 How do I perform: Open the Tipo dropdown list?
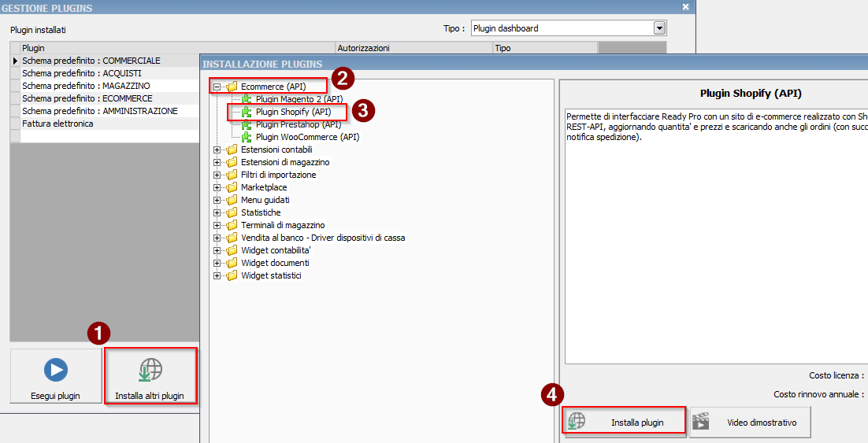click(x=659, y=28)
